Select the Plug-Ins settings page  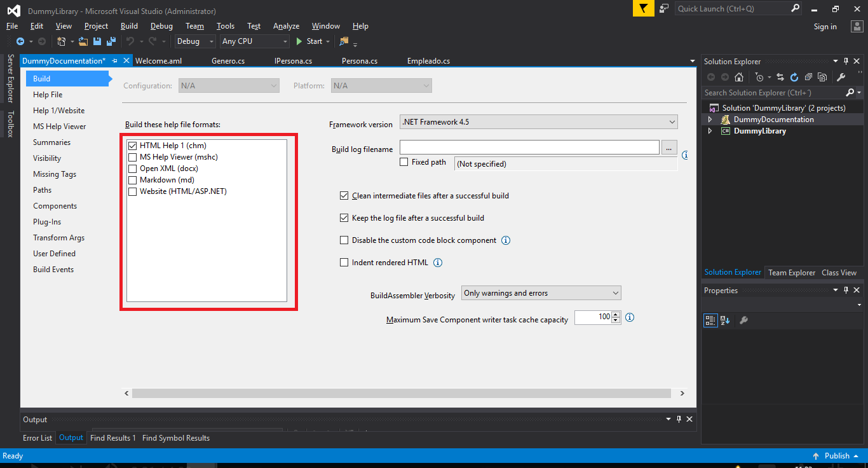[47, 222]
